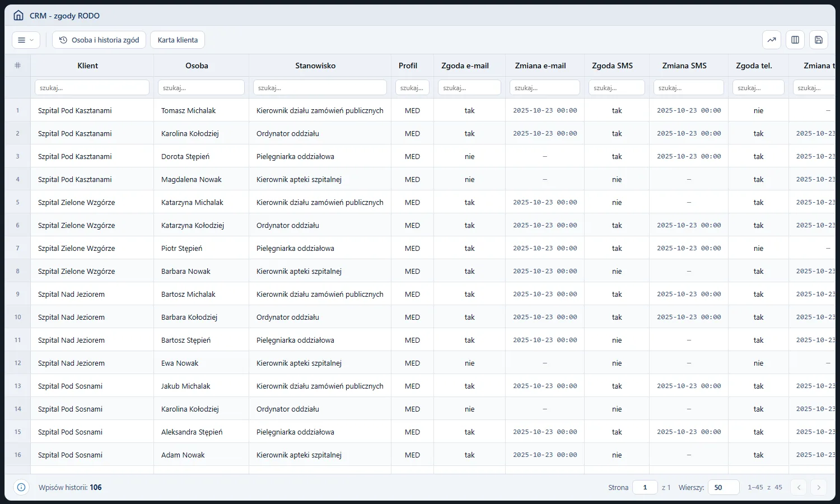Click the chart trend icon button
Image resolution: width=840 pixels, height=504 pixels.
772,40
